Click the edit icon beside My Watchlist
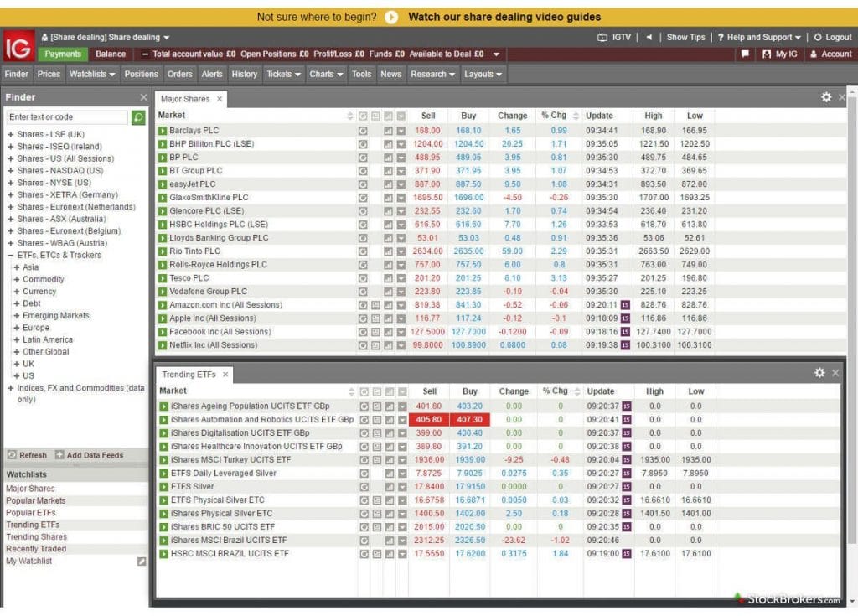This screenshot has height=616, width=858. [142, 562]
